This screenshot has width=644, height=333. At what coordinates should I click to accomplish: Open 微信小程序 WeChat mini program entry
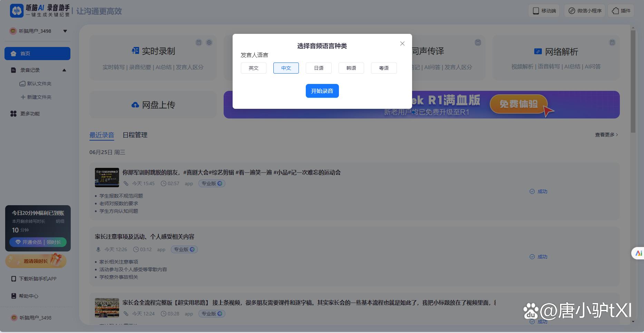tap(584, 10)
